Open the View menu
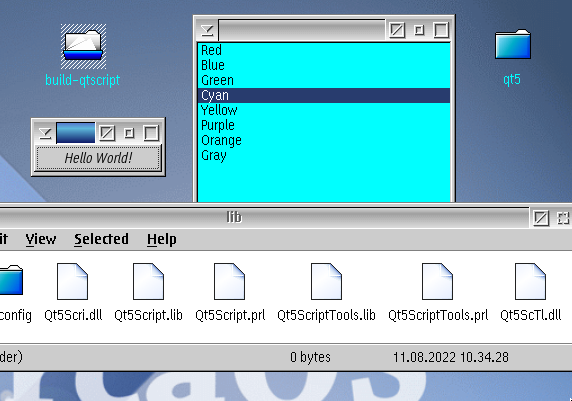The height and width of the screenshot is (401, 572). click(x=41, y=239)
